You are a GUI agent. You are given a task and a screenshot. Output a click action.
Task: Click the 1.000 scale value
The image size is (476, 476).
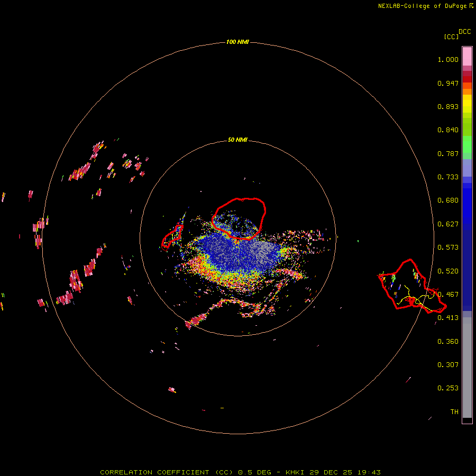pos(448,59)
